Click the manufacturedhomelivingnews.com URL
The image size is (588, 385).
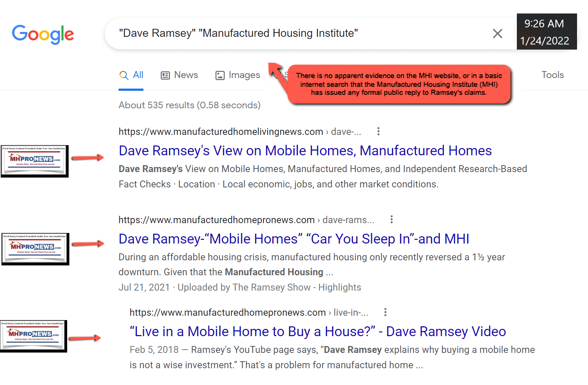pos(240,132)
